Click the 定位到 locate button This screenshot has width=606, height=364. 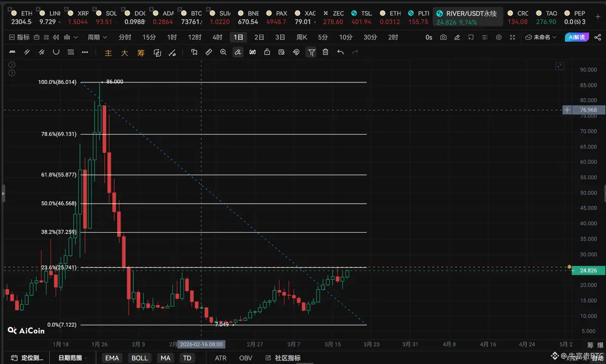click(x=27, y=358)
